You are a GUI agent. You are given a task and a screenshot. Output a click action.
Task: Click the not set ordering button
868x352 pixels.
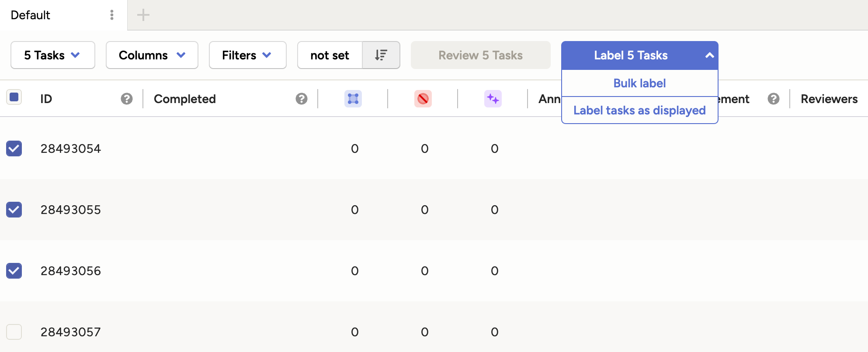point(330,55)
